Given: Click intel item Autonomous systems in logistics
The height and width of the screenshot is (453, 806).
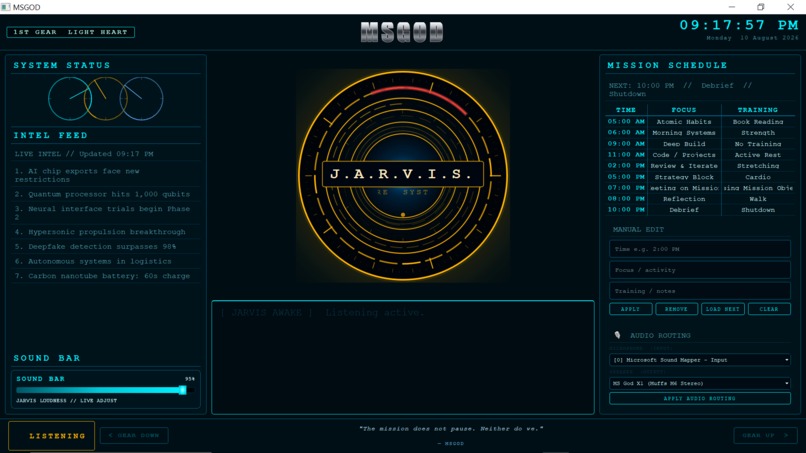Looking at the screenshot, I should coord(105,261).
